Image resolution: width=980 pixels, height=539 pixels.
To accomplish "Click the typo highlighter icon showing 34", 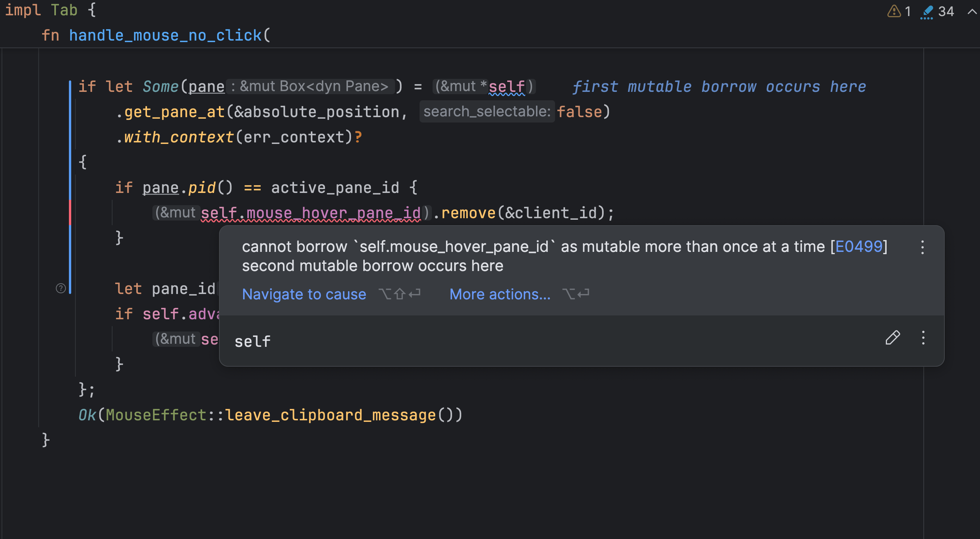I will (x=927, y=12).
